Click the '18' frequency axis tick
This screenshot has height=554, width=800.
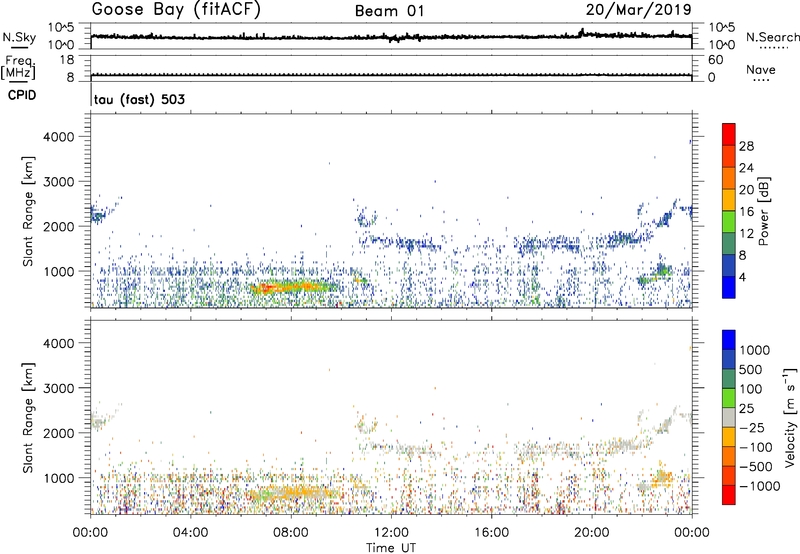(x=67, y=60)
